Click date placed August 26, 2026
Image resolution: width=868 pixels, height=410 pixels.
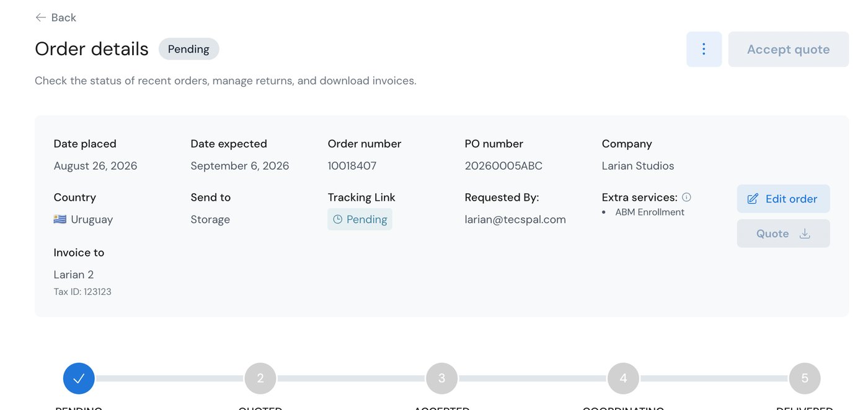tap(95, 166)
